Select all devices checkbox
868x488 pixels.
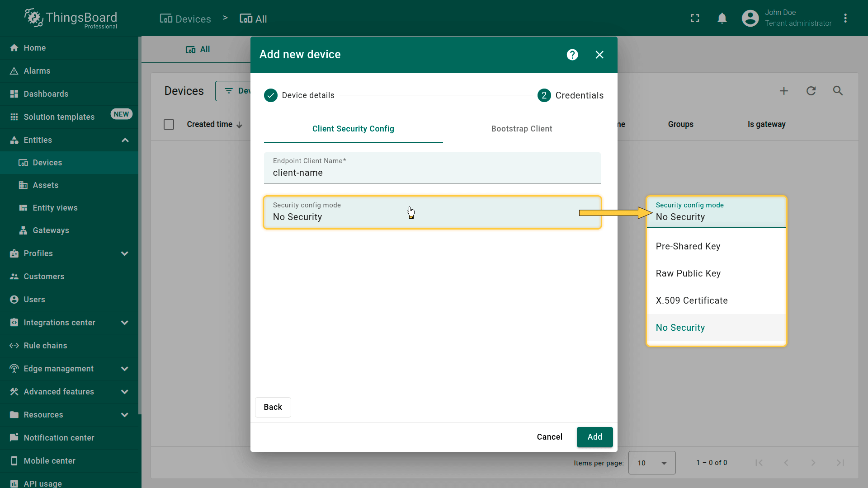pos(169,124)
